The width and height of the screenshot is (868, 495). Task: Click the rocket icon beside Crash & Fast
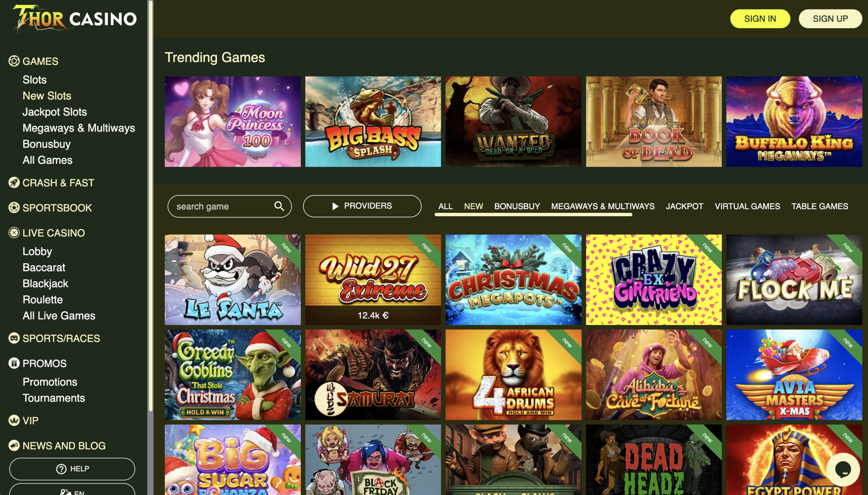click(x=14, y=183)
